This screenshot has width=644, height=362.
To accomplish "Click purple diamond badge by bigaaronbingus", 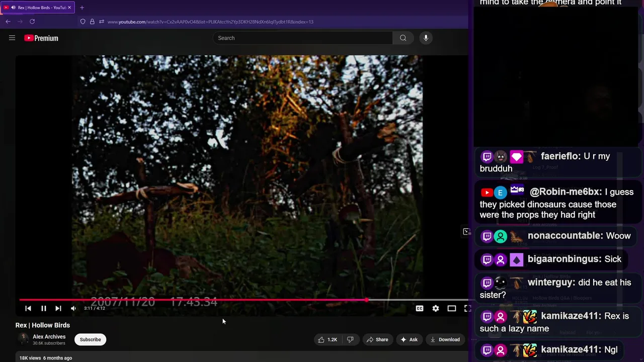I will pyautogui.click(x=517, y=259).
